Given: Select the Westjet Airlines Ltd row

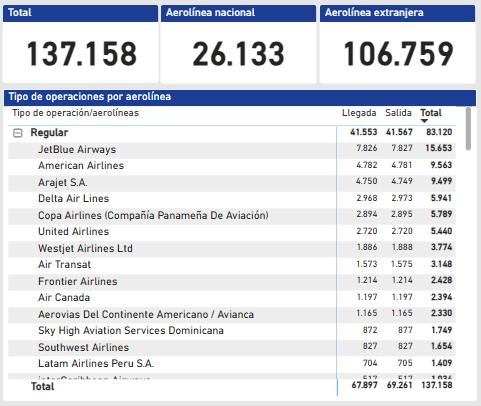Looking at the screenshot, I should [x=232, y=248].
